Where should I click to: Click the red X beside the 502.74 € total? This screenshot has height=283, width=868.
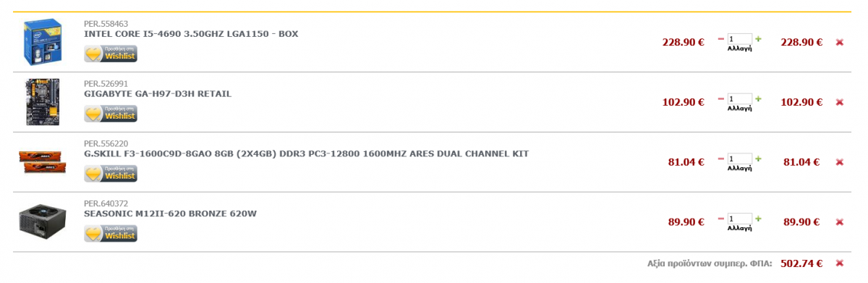point(840,263)
